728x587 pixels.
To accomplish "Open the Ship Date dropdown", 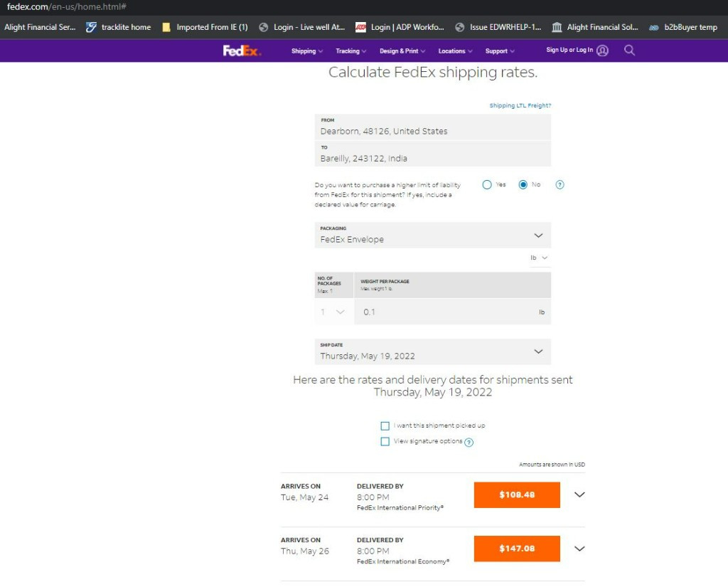I will 432,351.
